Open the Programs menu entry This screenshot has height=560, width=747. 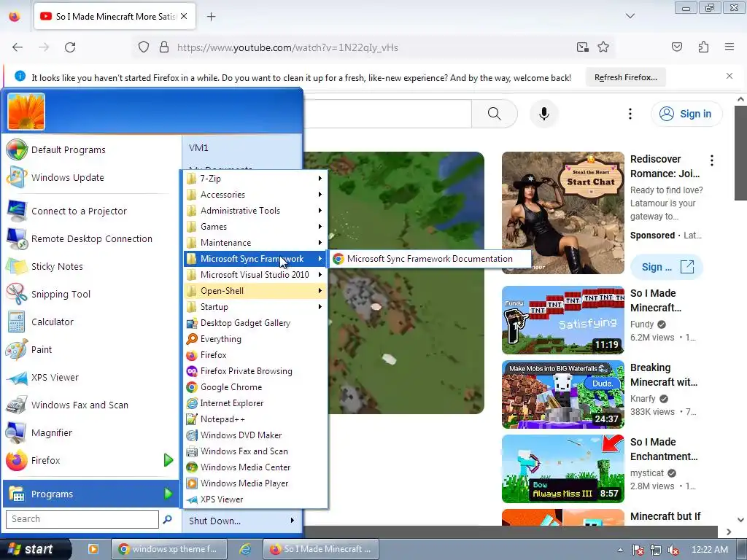pos(90,494)
